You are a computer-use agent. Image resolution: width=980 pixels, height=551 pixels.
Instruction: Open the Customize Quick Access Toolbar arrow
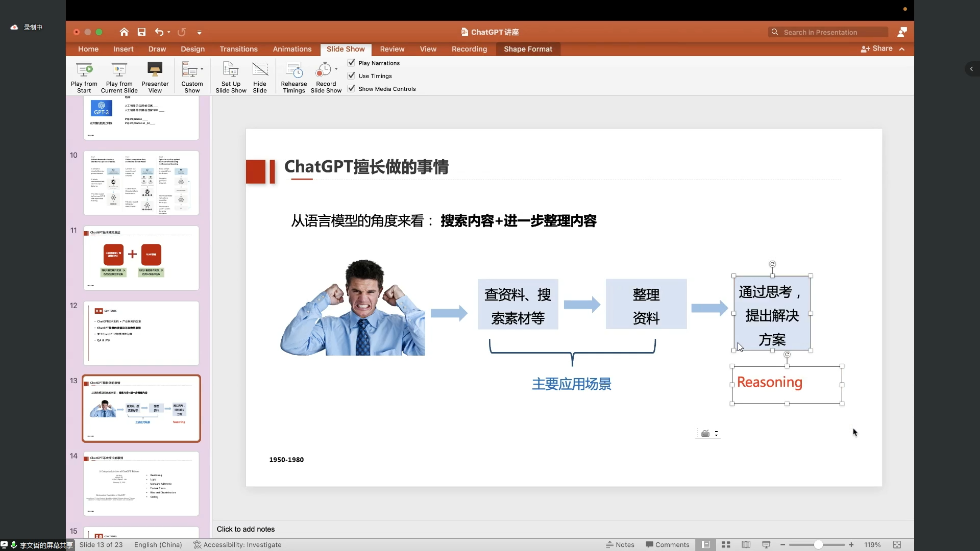point(200,32)
